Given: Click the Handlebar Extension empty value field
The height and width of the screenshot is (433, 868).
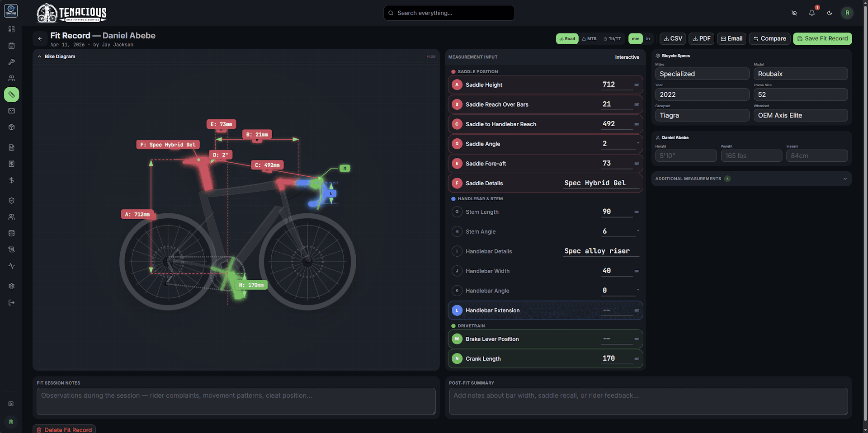Looking at the screenshot, I should pos(617,311).
